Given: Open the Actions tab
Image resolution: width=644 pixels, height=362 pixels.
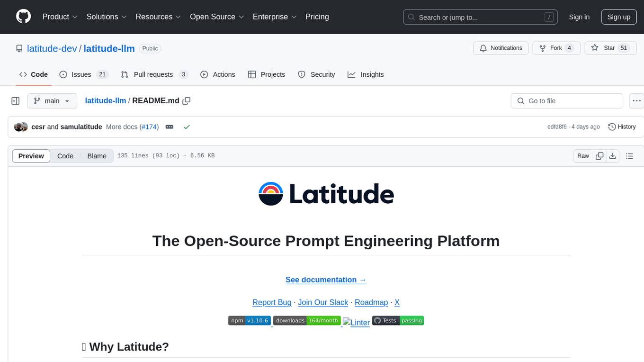Looking at the screenshot, I should pos(218,74).
